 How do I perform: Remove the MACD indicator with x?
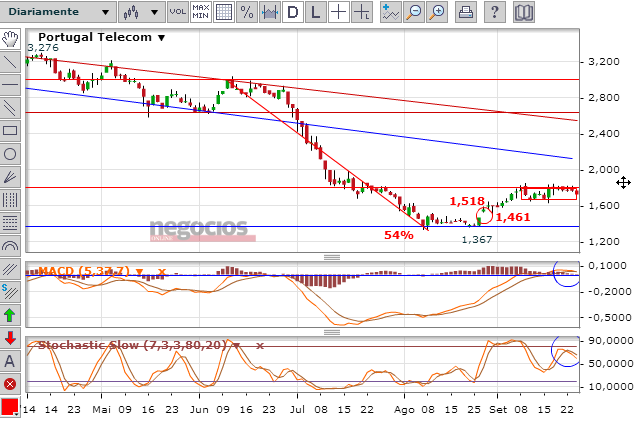(160, 272)
